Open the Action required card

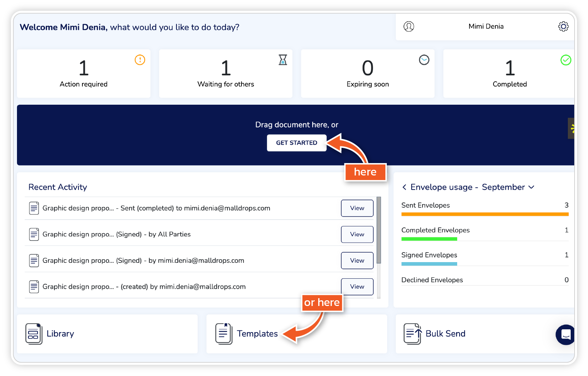point(84,74)
